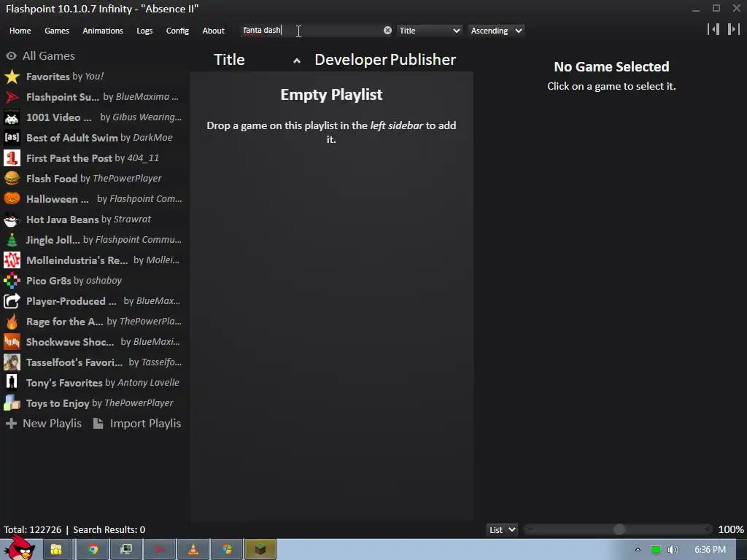Show hidden tray icons arrow
Image resolution: width=747 pixels, height=560 pixels.
tap(638, 550)
